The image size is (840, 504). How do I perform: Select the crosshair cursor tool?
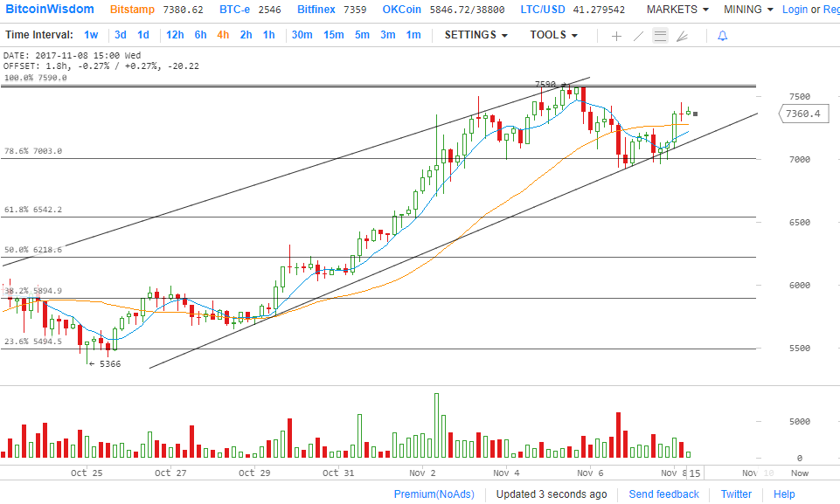[616, 36]
